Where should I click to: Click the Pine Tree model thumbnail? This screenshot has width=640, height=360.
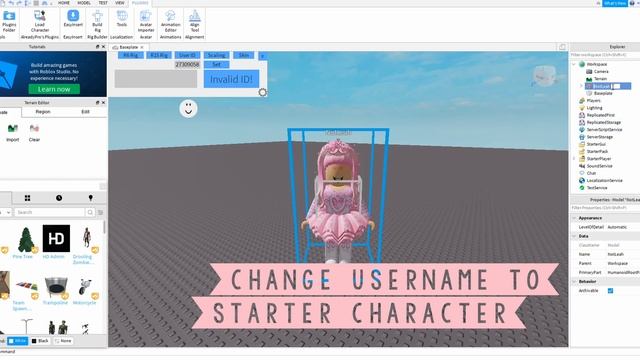[25, 240]
